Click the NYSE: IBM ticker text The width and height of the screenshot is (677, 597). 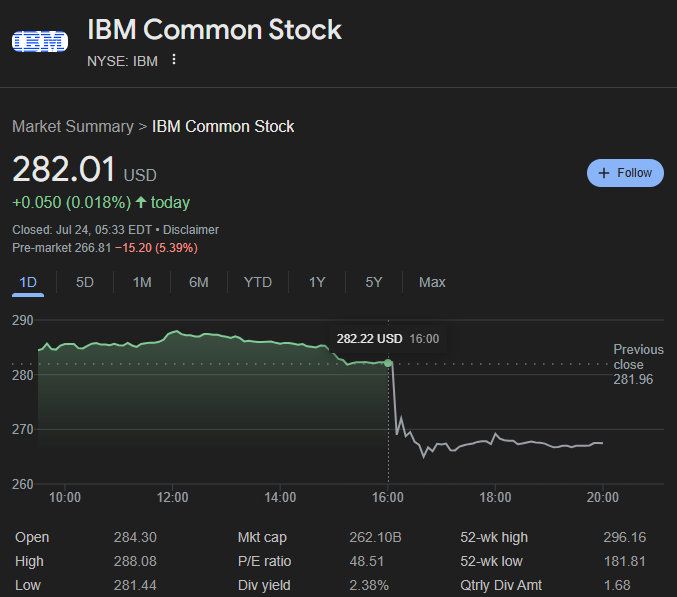pos(123,61)
